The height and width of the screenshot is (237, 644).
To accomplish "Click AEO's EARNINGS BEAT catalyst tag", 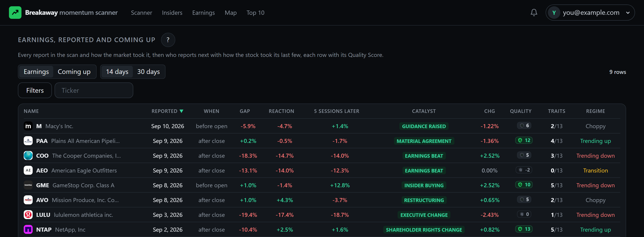I will (x=424, y=171).
